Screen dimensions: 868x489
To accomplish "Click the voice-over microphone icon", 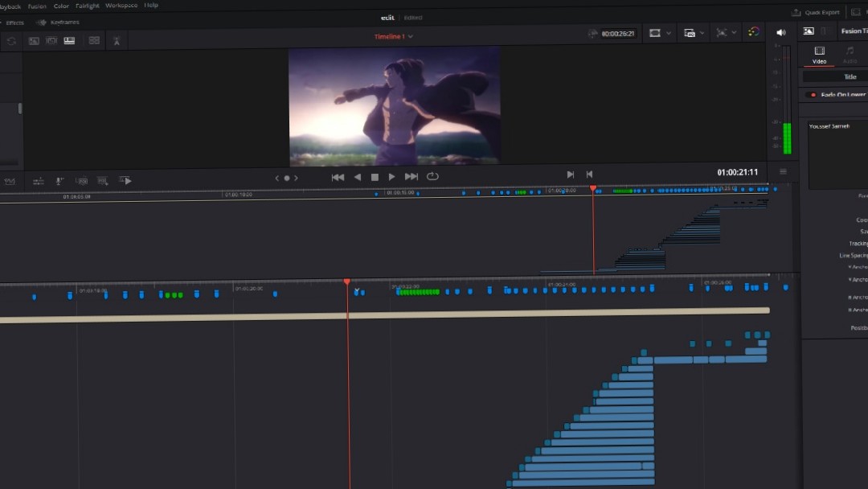I will click(59, 180).
